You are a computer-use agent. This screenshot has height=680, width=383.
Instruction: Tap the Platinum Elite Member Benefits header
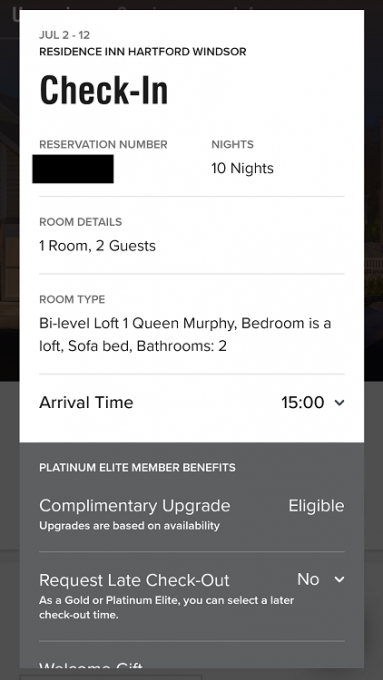pos(137,468)
